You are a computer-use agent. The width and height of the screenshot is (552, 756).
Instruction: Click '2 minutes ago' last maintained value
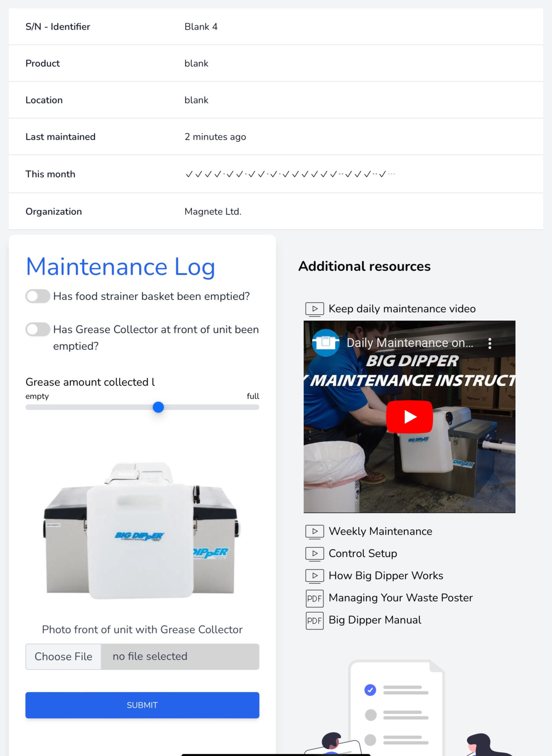point(215,137)
